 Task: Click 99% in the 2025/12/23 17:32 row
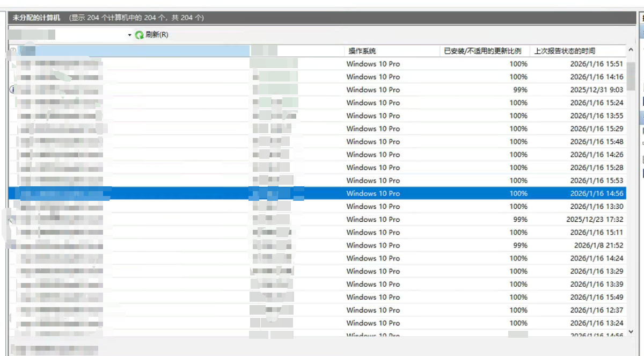521,219
